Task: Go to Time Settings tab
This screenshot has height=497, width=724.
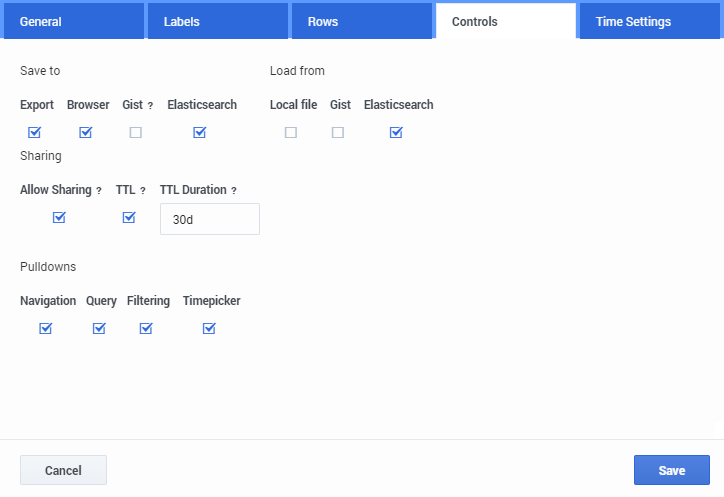Action: click(650, 21)
